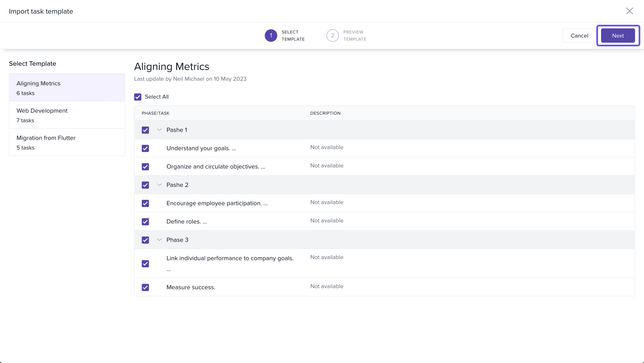Deselect Measure success task checkbox
This screenshot has height=363, width=644.
coord(145,287)
